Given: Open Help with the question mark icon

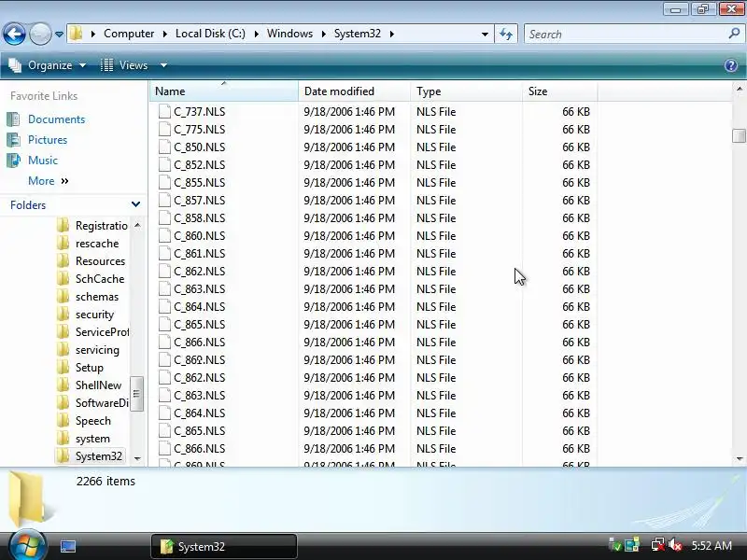Looking at the screenshot, I should (x=731, y=65).
